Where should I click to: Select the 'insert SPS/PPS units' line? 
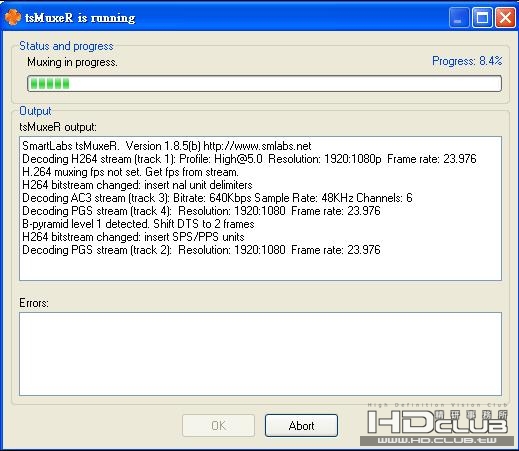point(133,237)
